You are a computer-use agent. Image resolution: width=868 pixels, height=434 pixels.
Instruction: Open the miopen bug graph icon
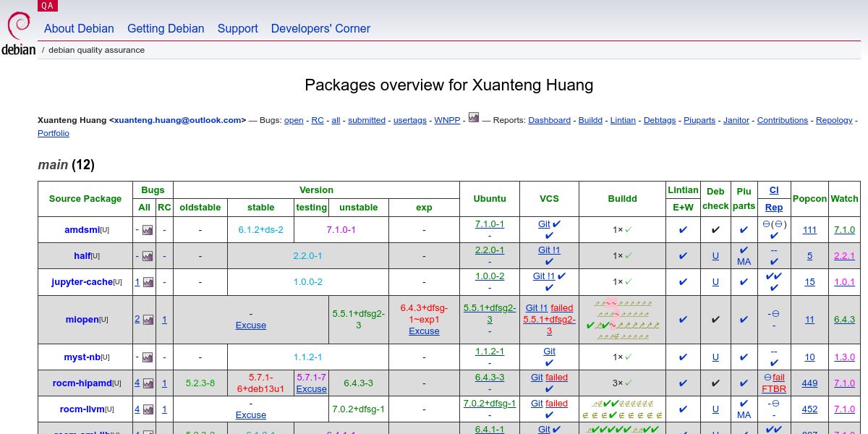pos(148,319)
